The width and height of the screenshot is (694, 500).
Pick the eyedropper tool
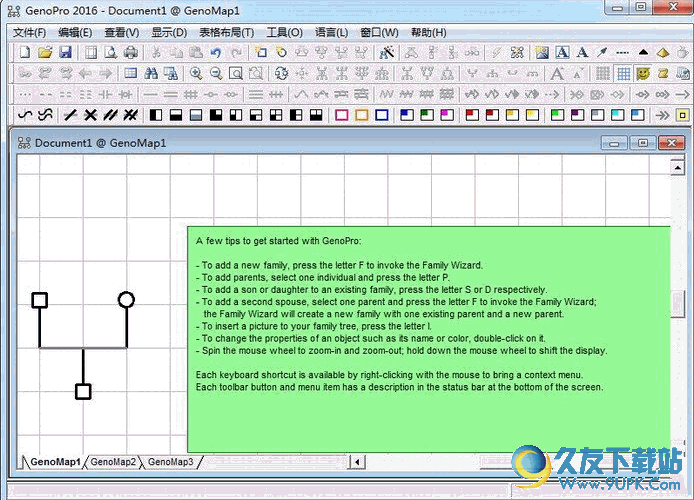coord(602,53)
